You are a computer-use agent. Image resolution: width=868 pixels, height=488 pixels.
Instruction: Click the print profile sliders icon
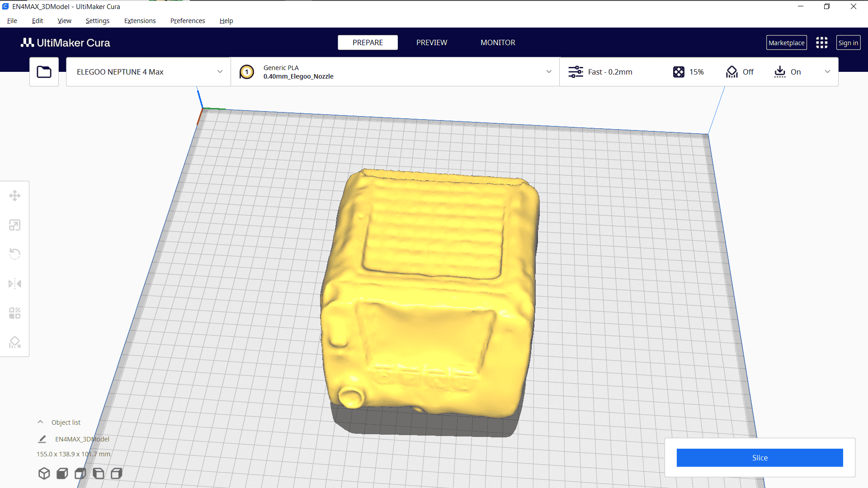coord(576,72)
